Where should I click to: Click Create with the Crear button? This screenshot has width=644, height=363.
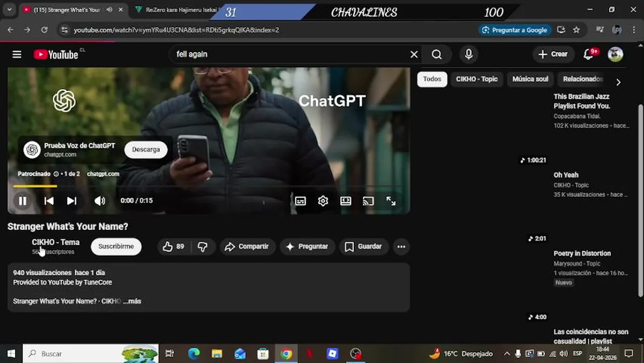coord(553,54)
